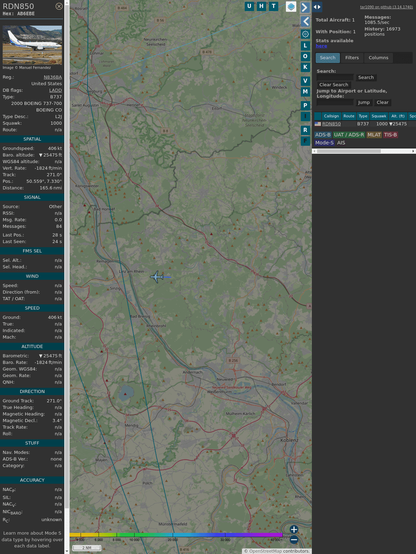The width and height of the screenshot is (416, 554).
Task: Click the left-pointing chevron sidebar button
Action: (305, 21)
